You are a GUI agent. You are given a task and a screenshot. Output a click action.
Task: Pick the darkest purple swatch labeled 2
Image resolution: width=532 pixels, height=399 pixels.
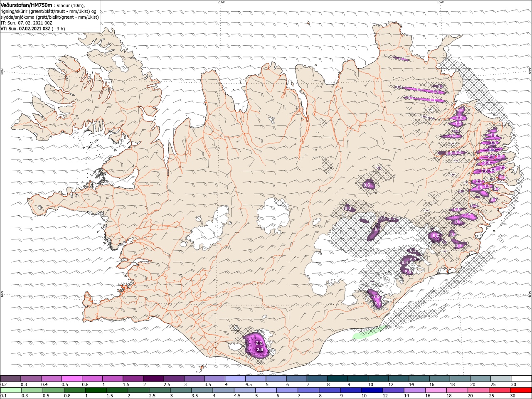pyautogui.click(x=153, y=378)
